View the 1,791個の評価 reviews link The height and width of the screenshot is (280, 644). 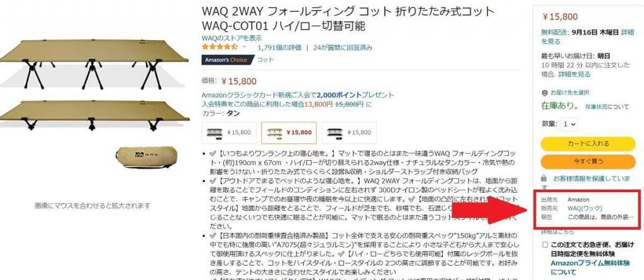(279, 48)
